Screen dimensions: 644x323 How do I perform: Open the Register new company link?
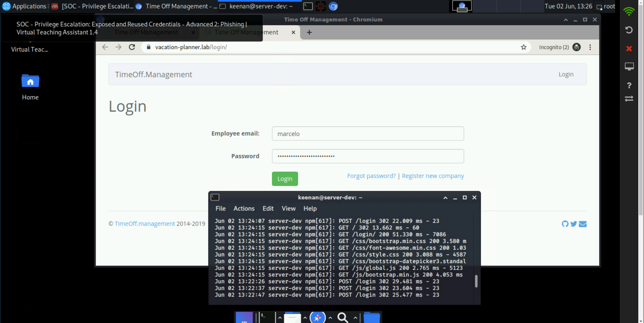point(433,176)
